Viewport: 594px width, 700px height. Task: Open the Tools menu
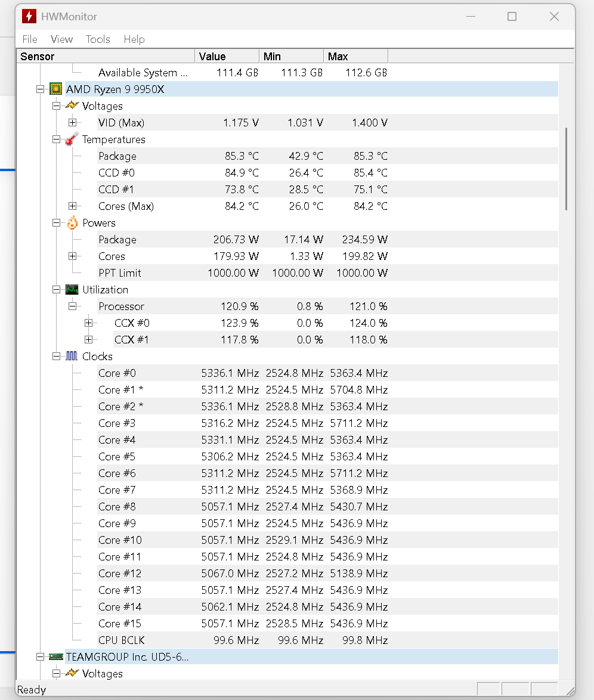(98, 39)
